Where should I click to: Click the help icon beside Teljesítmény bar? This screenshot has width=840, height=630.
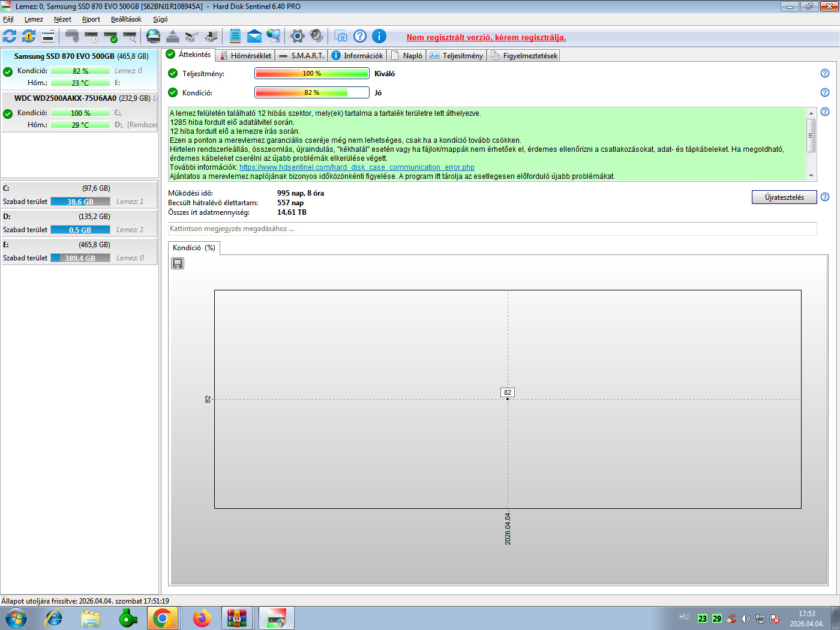click(x=825, y=73)
